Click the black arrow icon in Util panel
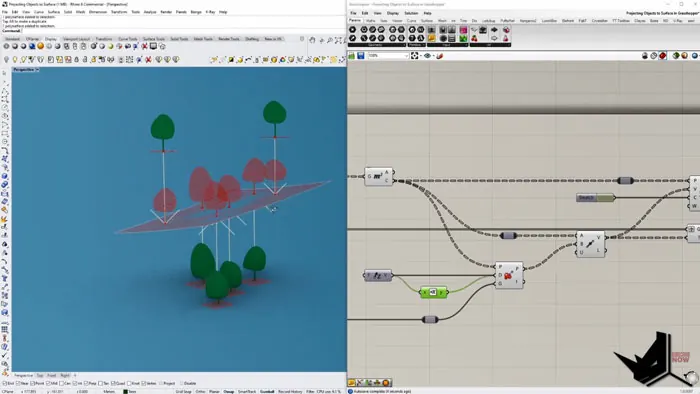Image resolution: width=700 pixels, height=394 pixels. pyautogui.click(x=494, y=30)
